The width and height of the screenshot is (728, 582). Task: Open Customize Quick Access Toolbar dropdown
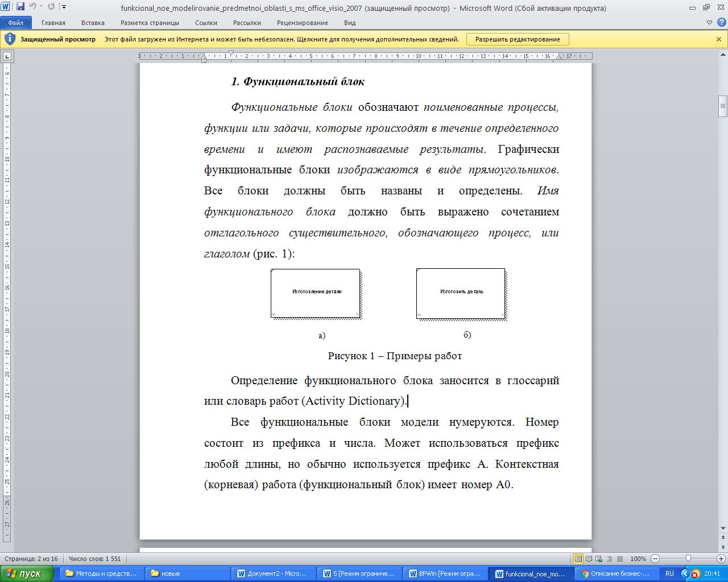click(63, 7)
